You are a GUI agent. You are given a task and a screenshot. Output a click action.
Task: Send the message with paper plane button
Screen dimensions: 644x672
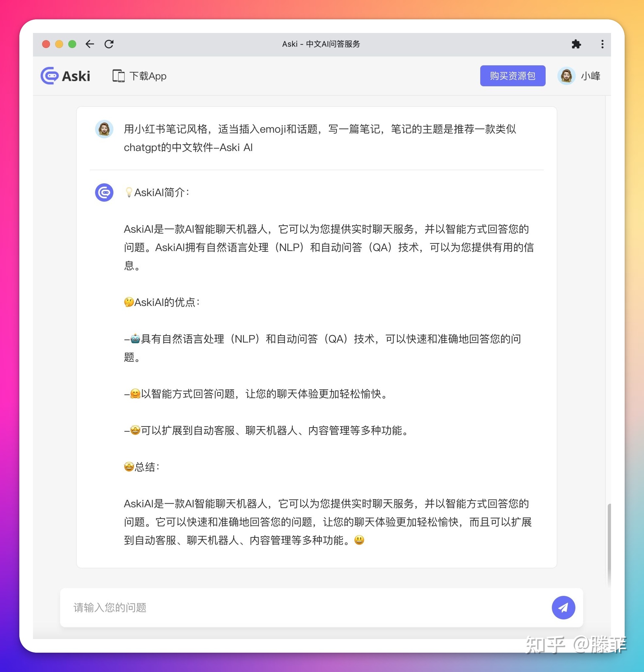pyautogui.click(x=563, y=608)
